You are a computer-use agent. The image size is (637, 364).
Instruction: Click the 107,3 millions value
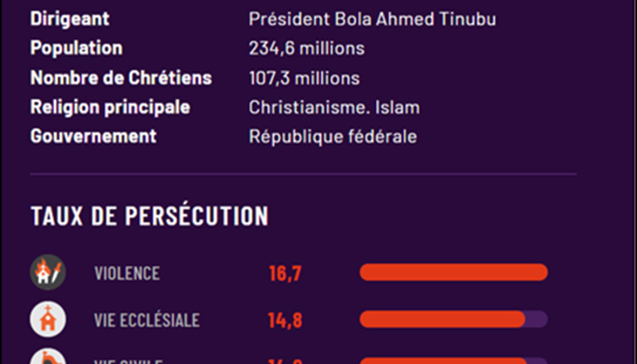(x=304, y=78)
